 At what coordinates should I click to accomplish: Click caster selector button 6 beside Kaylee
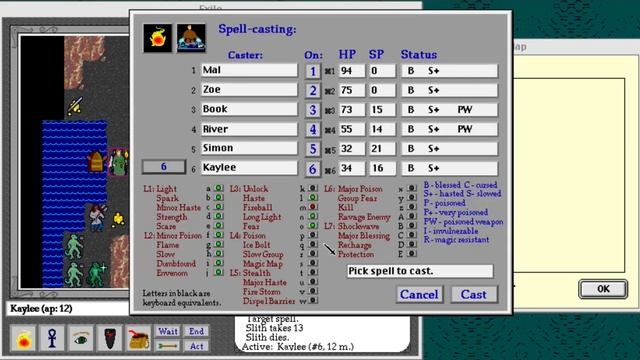(164, 167)
